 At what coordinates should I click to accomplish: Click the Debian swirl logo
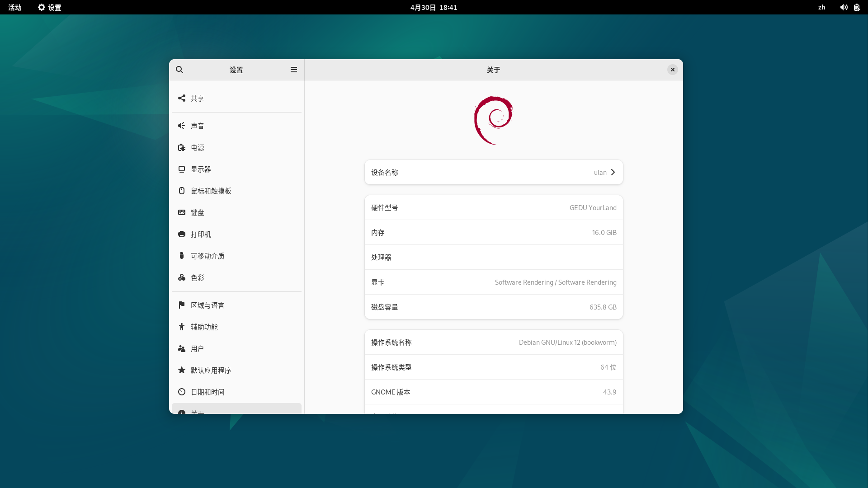493,120
